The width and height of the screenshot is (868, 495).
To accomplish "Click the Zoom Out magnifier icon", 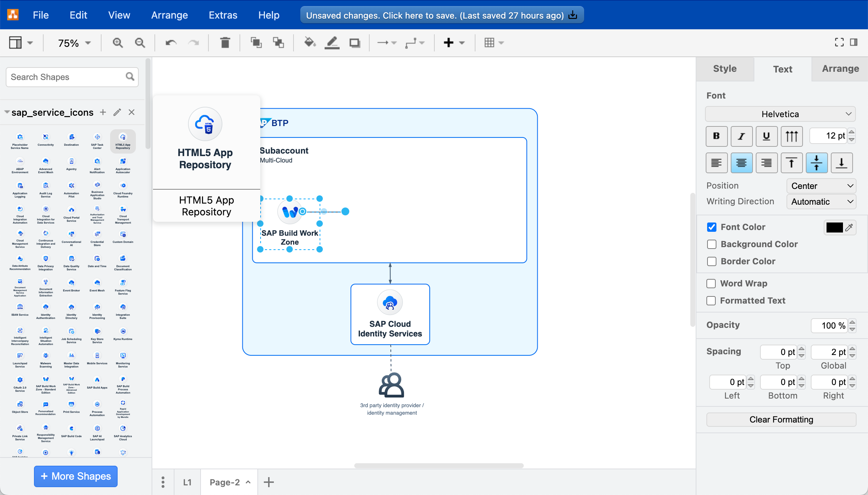I will click(140, 43).
